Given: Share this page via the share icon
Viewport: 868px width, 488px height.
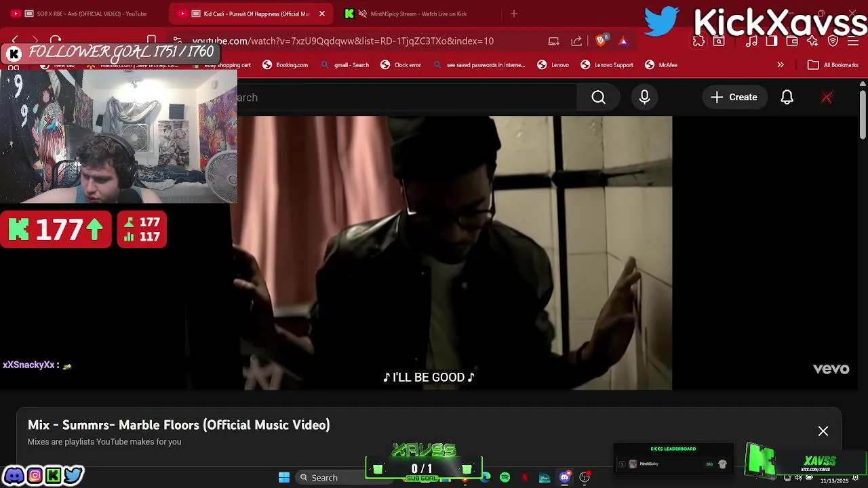Looking at the screenshot, I should click(x=576, y=41).
